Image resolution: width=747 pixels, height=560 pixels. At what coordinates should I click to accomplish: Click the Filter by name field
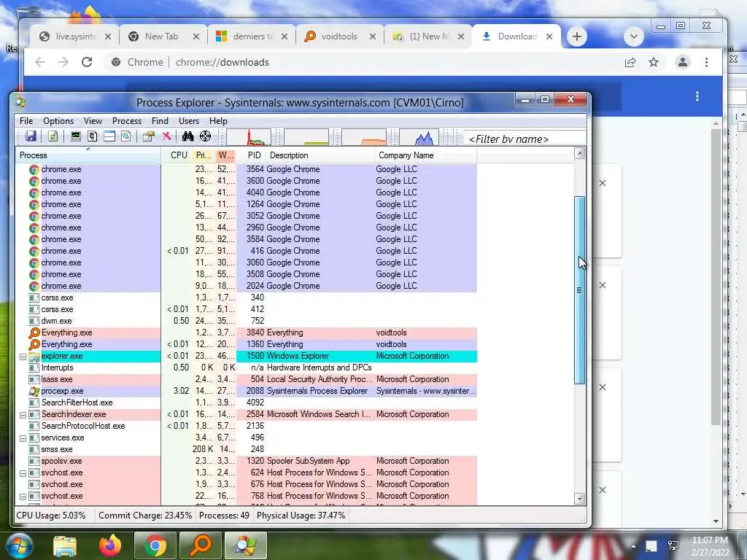click(524, 139)
